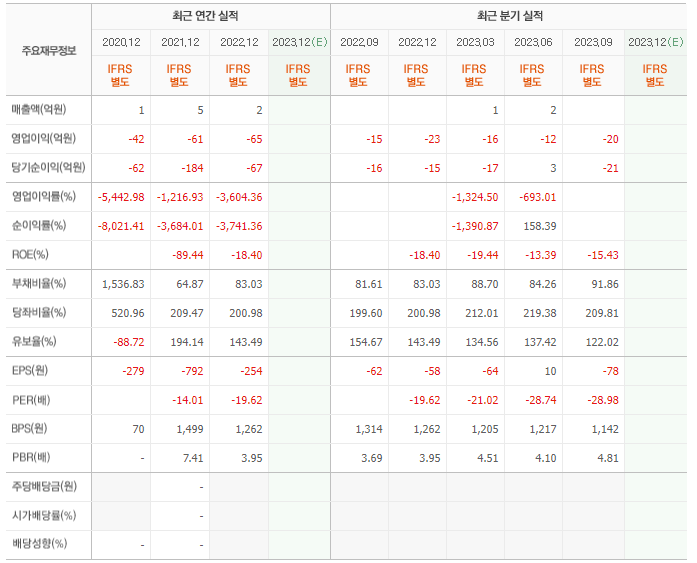The image size is (697, 563).
Task: Click the 7.41 PBR value
Action: coord(193,458)
